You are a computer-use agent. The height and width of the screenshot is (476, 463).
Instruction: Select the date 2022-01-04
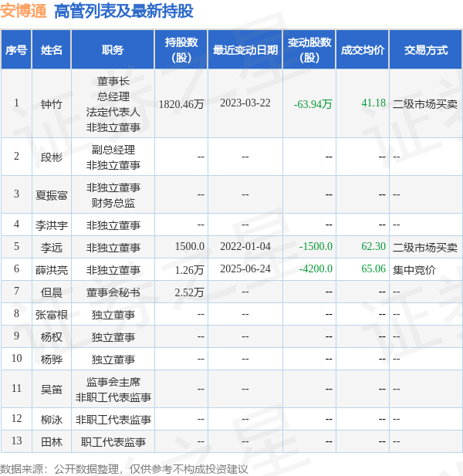[245, 246]
